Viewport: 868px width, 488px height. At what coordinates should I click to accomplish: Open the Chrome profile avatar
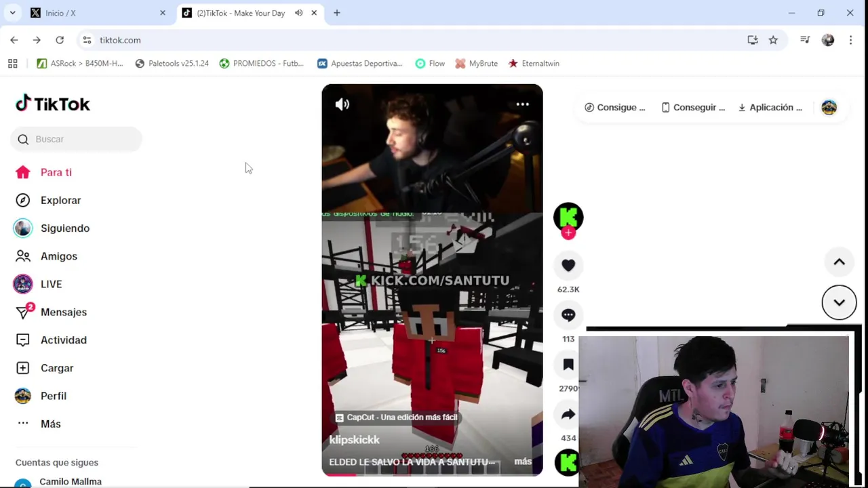pyautogui.click(x=828, y=40)
